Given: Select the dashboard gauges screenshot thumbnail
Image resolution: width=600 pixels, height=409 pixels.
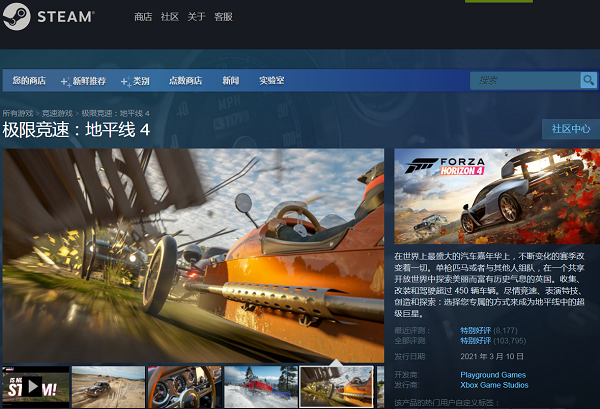Looking at the screenshot, I should click(x=185, y=387).
